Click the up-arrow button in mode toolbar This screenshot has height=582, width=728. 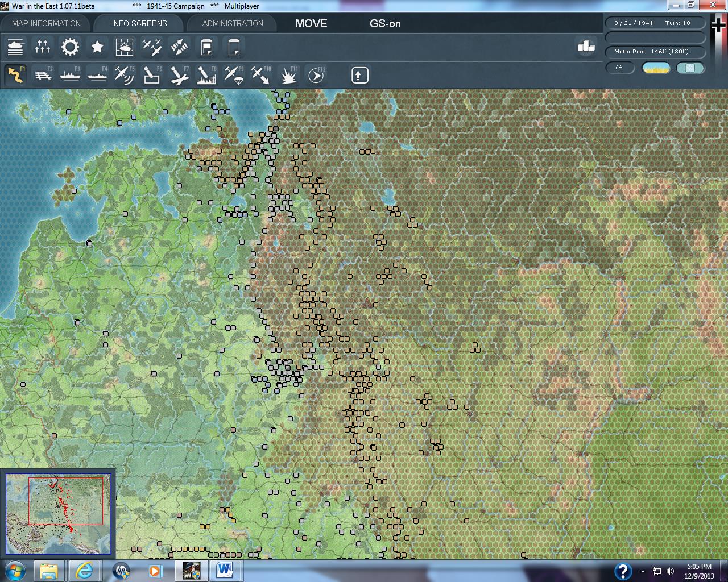point(359,75)
